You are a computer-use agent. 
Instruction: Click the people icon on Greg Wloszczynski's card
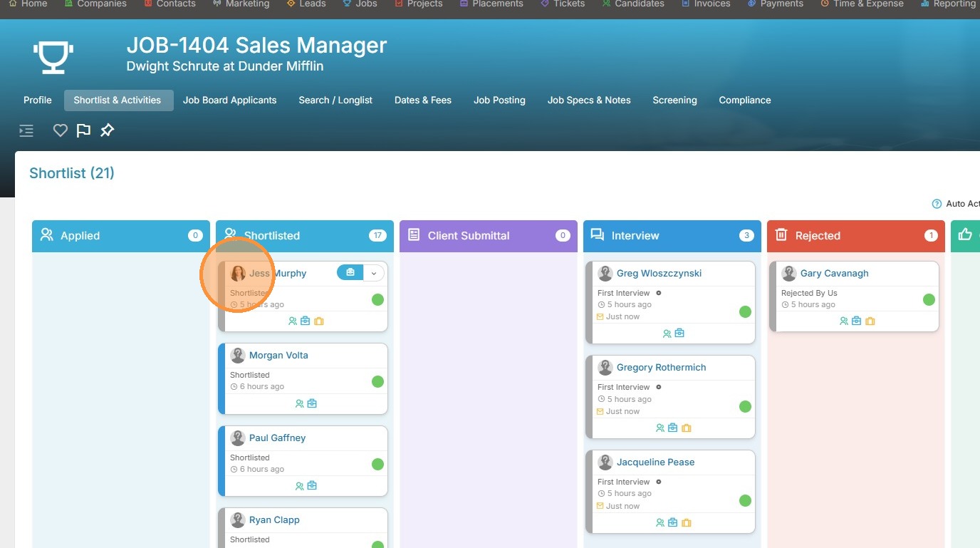(x=667, y=334)
